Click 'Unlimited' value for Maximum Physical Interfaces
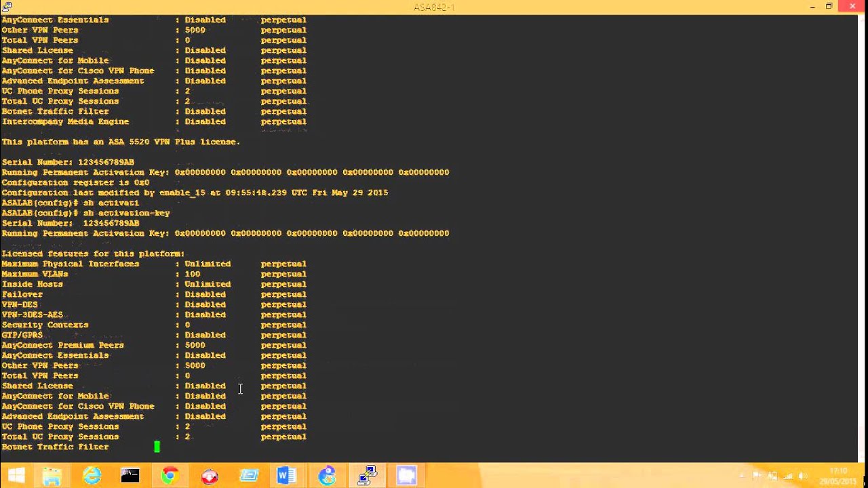The image size is (868, 488). click(208, 264)
